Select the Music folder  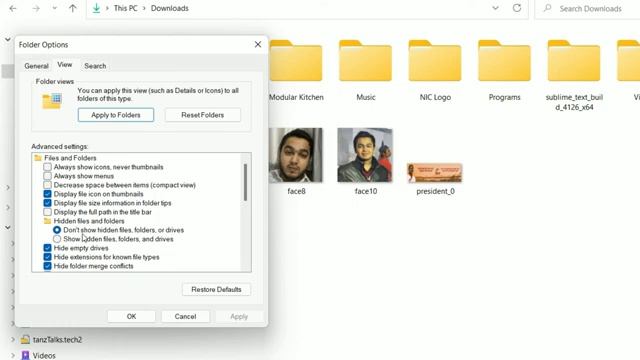[x=366, y=71]
